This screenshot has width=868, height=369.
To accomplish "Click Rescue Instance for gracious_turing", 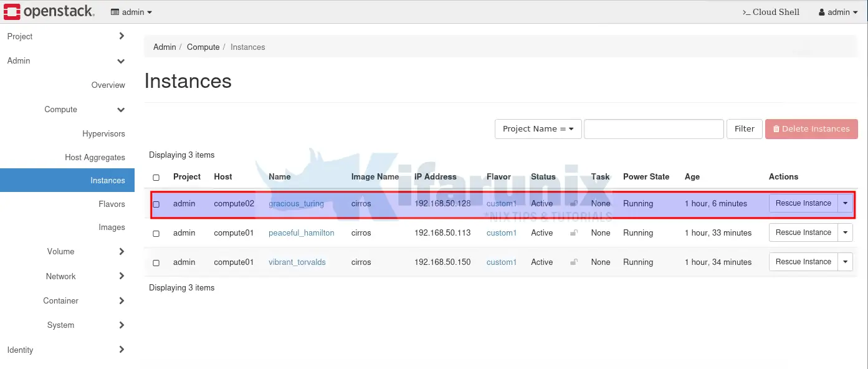I will click(803, 203).
